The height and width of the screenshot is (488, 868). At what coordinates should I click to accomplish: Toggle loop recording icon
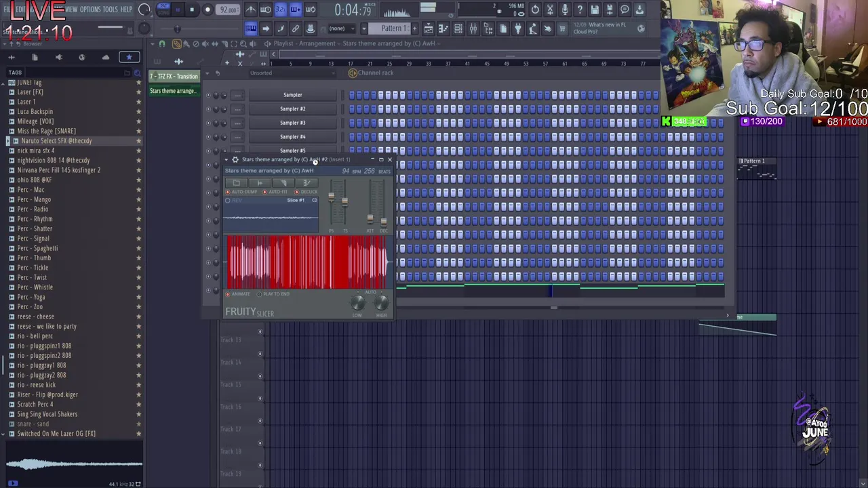click(310, 9)
